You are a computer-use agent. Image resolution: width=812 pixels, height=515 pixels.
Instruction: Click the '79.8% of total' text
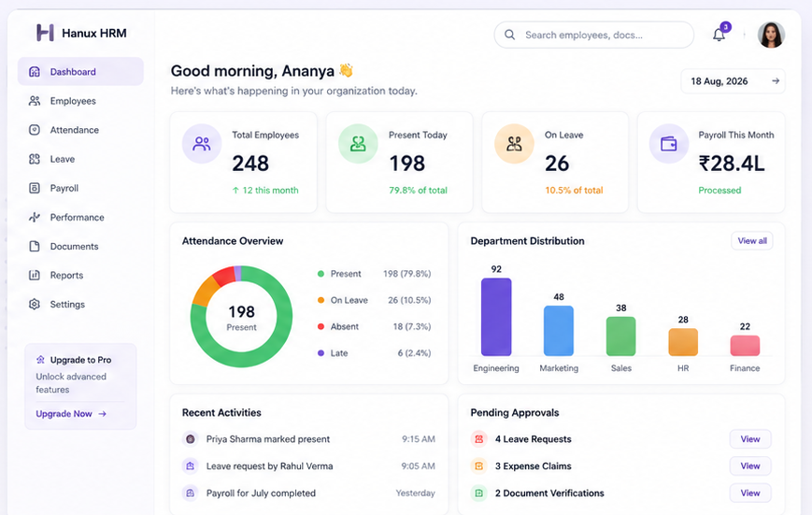418,190
